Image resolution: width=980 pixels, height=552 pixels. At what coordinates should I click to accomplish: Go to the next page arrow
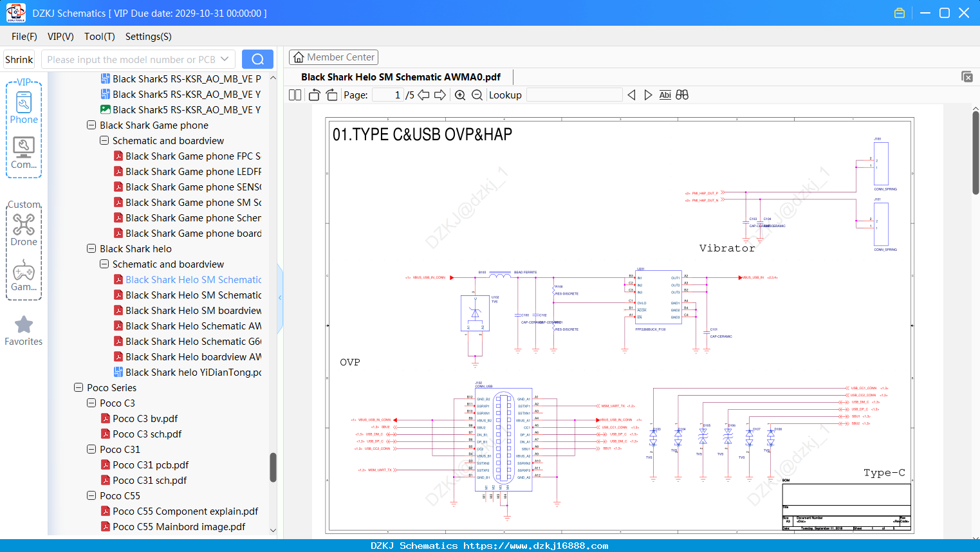pyautogui.click(x=440, y=95)
